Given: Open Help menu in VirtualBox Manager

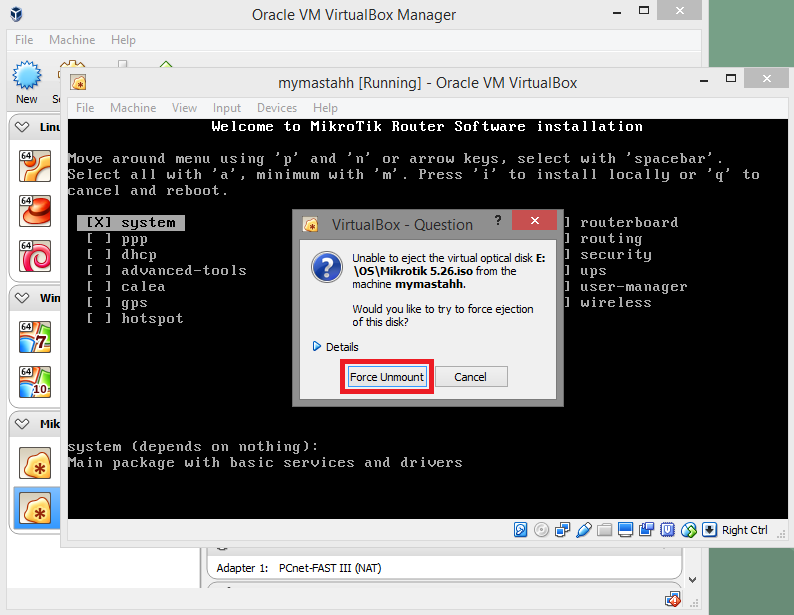Looking at the screenshot, I should pyautogui.click(x=123, y=39).
